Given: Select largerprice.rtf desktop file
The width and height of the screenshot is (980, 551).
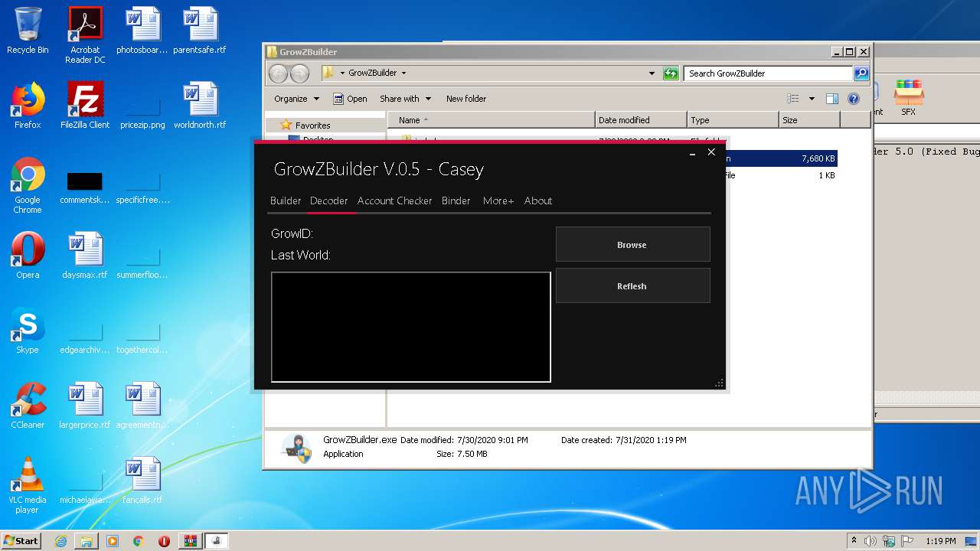Looking at the screenshot, I should point(85,406).
